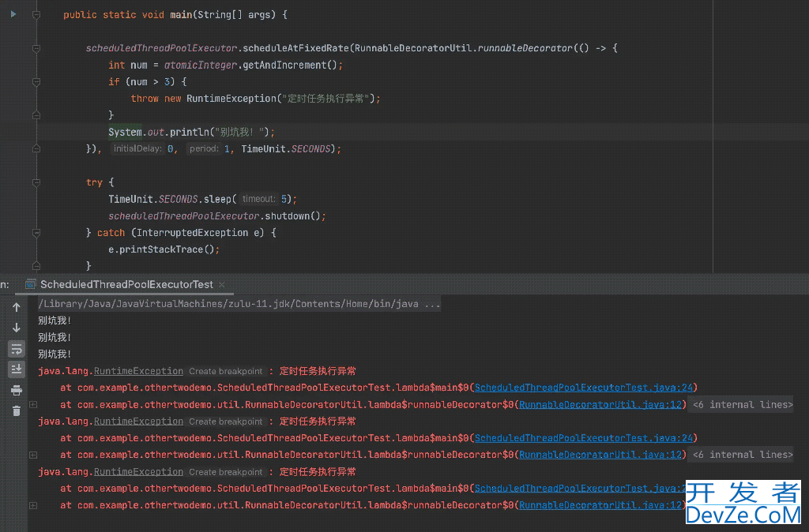Collapse the catch block fold marker

point(36,233)
